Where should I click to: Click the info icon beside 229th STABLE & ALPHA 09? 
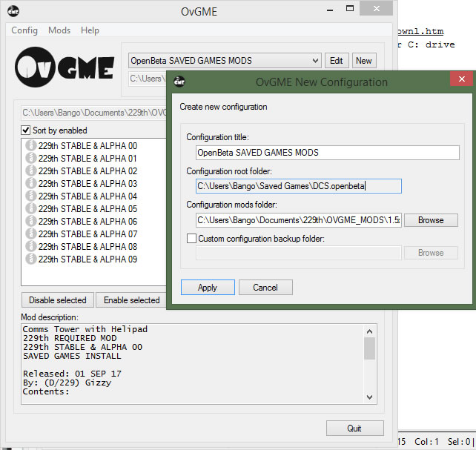(30, 259)
